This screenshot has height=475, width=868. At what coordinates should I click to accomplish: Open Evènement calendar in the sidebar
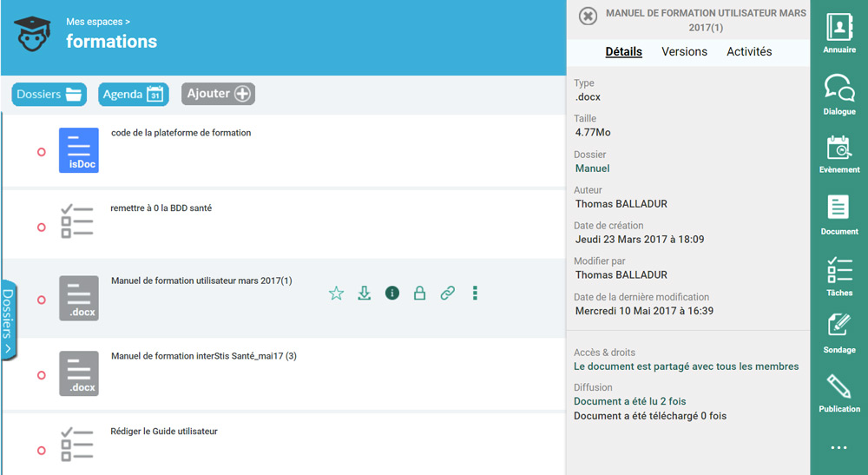pyautogui.click(x=838, y=153)
